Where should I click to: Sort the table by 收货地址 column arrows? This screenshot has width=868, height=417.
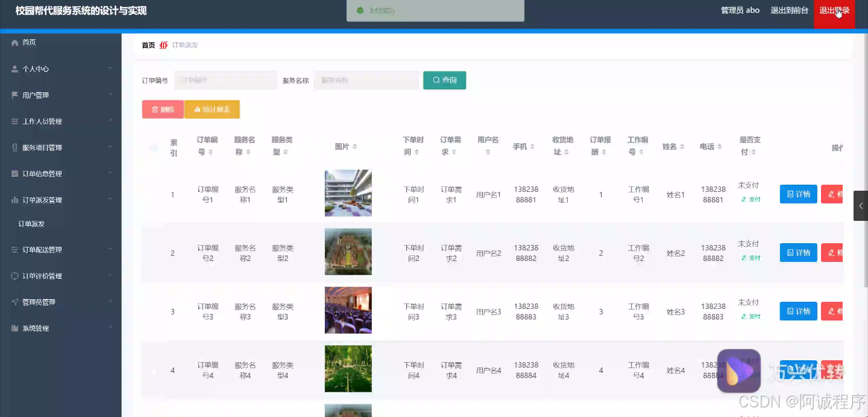coord(567,153)
